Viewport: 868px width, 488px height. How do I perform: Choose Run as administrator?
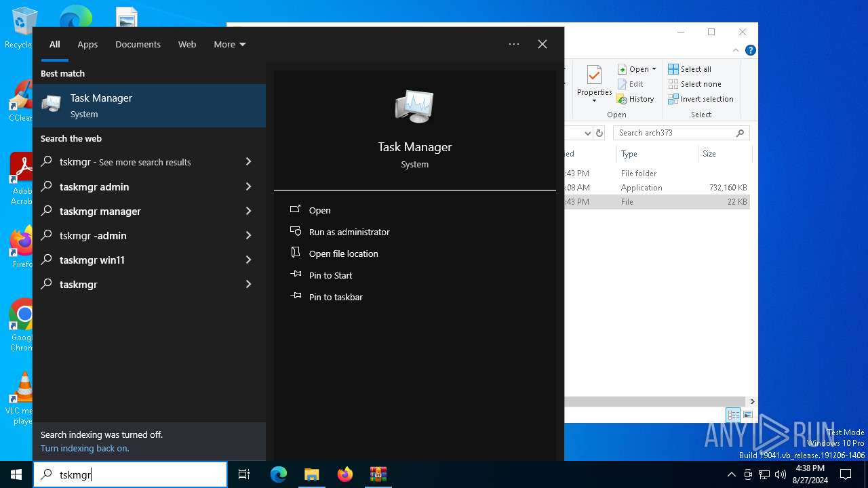[x=340, y=232]
